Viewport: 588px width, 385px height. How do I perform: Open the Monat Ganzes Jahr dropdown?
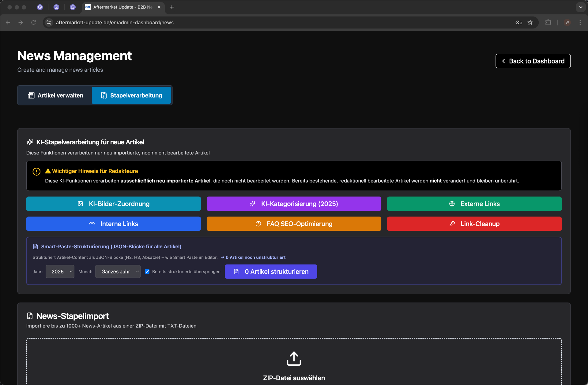click(x=118, y=272)
